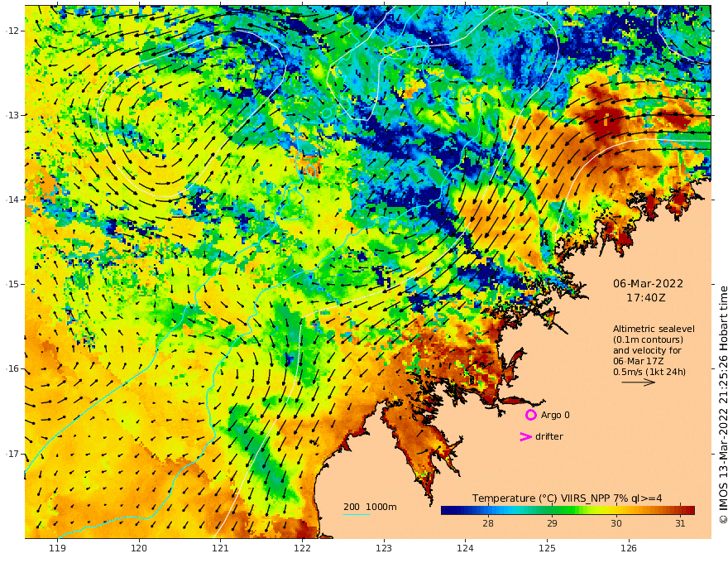Click longitude axis label 126

[x=629, y=548]
